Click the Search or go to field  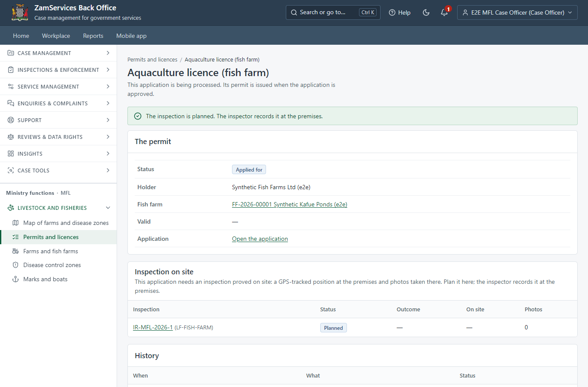click(x=333, y=12)
